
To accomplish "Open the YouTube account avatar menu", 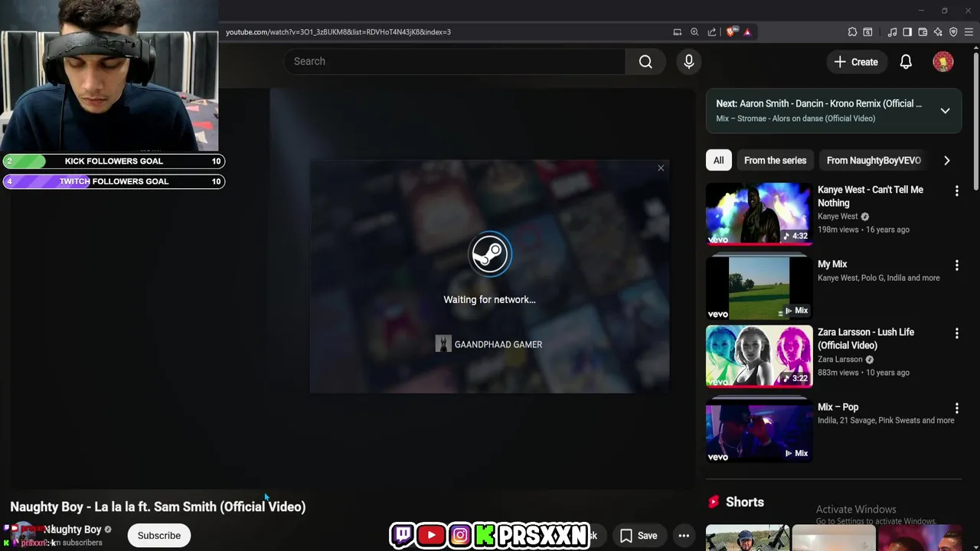I will click(943, 62).
